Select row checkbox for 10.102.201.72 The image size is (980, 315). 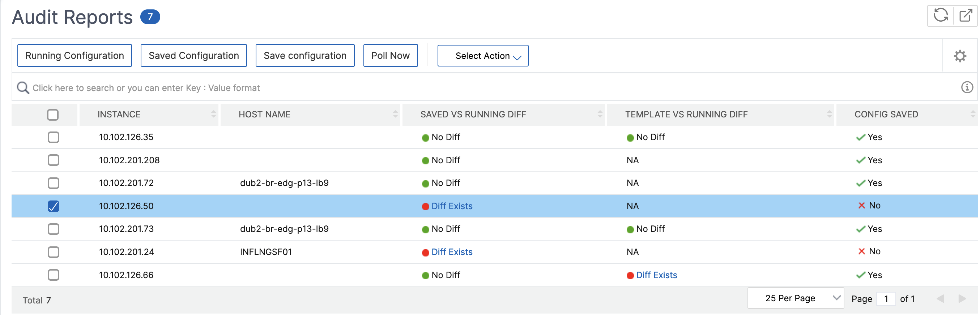[x=53, y=183]
